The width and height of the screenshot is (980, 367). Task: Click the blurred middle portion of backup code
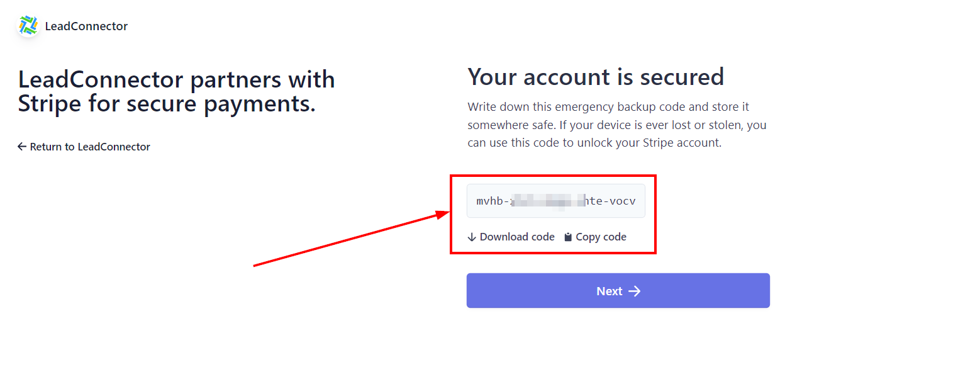(x=547, y=201)
